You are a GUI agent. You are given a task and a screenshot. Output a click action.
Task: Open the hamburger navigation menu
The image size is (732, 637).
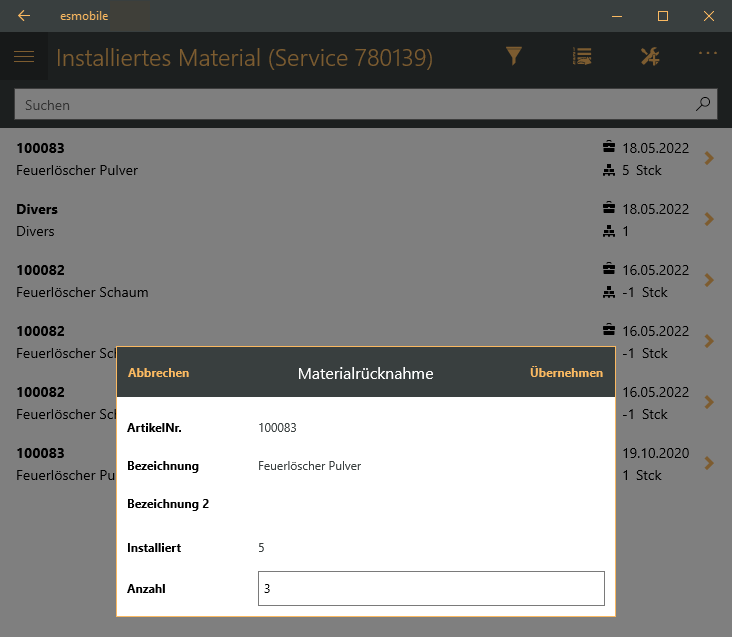[24, 57]
